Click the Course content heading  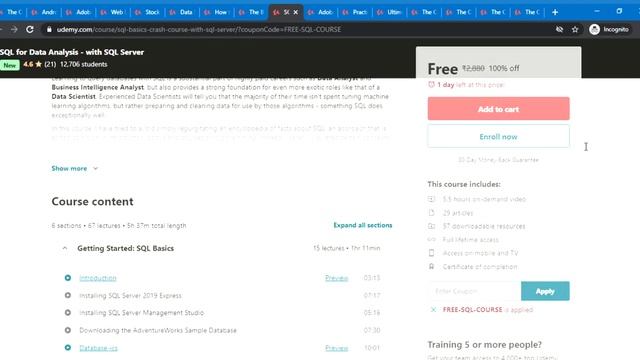click(x=92, y=202)
